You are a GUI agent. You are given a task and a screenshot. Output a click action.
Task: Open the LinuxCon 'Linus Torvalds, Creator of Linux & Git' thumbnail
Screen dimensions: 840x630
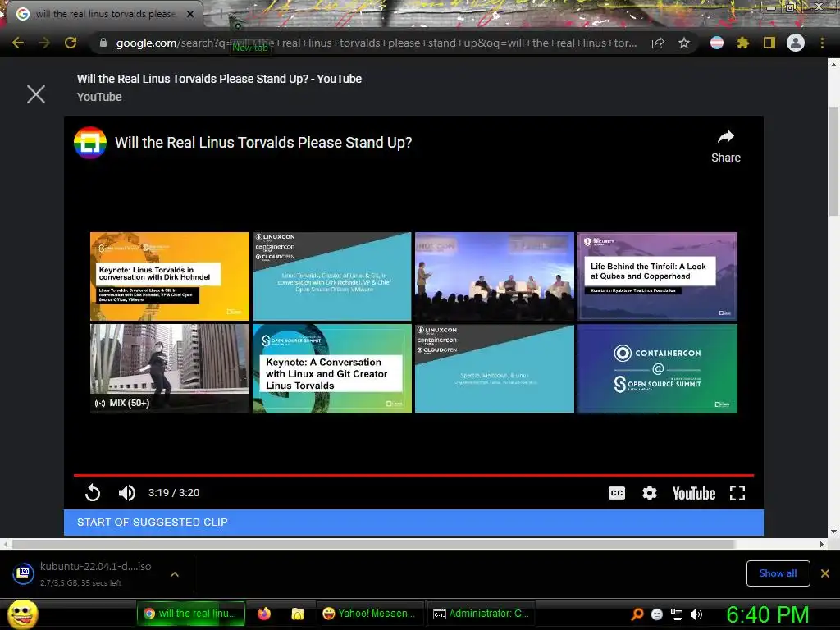pyautogui.click(x=331, y=276)
